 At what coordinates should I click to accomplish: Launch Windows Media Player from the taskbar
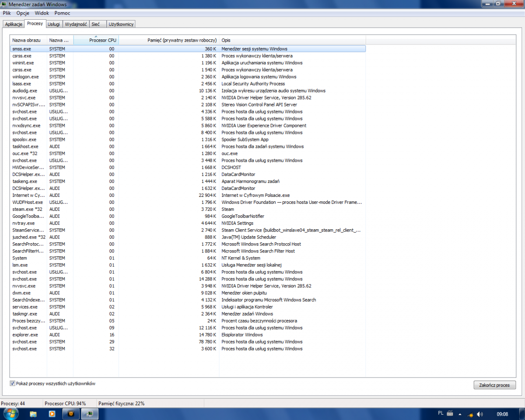click(x=52, y=414)
